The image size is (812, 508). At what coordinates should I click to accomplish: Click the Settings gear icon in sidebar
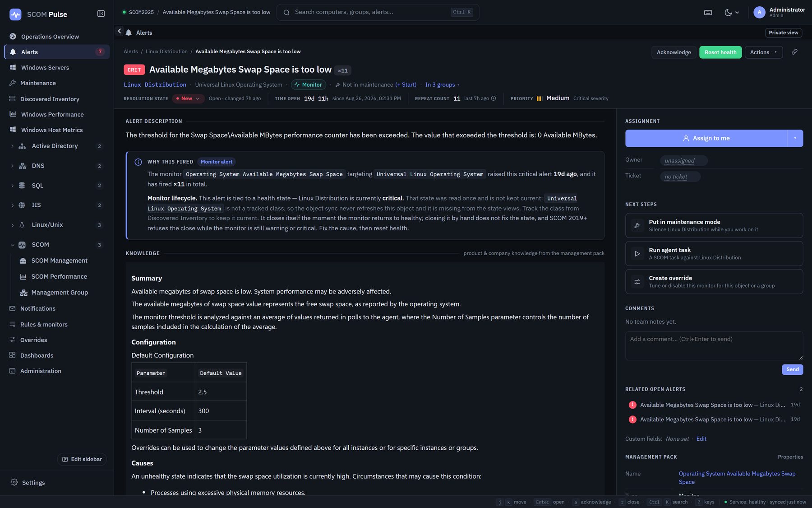pos(14,482)
